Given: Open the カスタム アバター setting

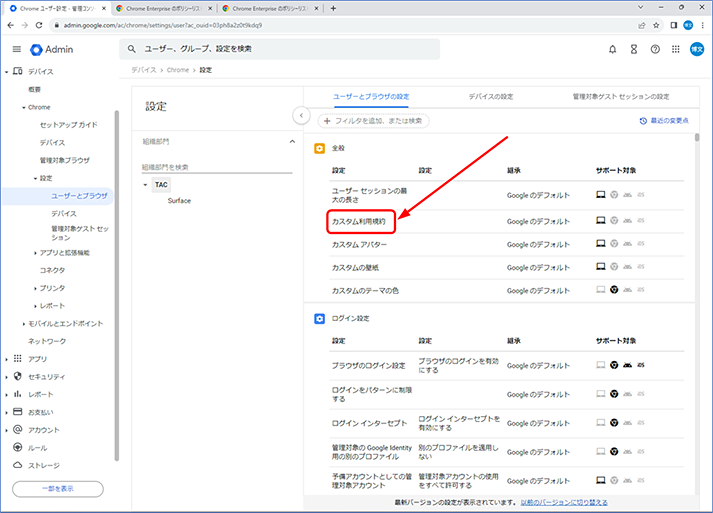Looking at the screenshot, I should 359,245.
